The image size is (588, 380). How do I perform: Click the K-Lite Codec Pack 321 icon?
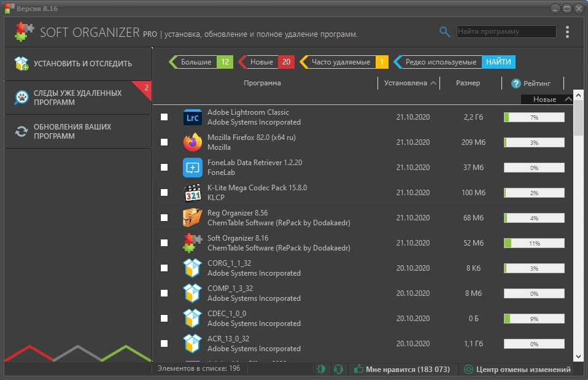pyautogui.click(x=192, y=192)
